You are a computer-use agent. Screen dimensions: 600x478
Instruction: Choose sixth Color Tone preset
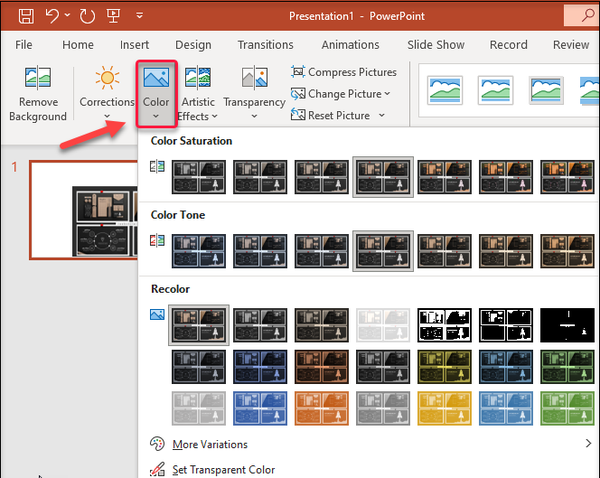(x=506, y=251)
